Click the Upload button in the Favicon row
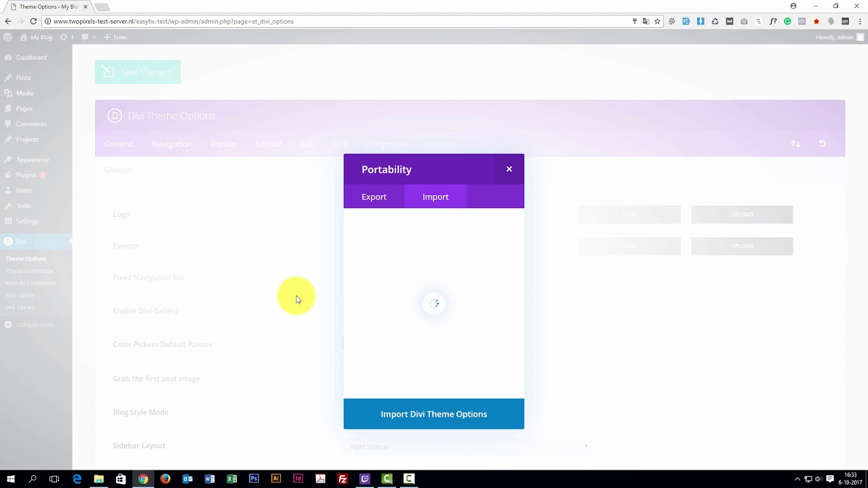 pyautogui.click(x=742, y=246)
